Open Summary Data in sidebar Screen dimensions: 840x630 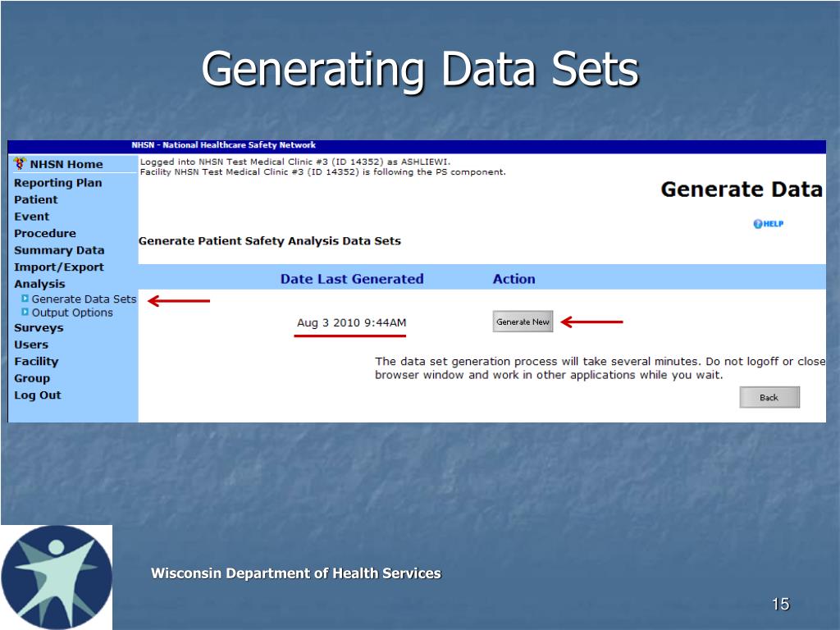[59, 250]
